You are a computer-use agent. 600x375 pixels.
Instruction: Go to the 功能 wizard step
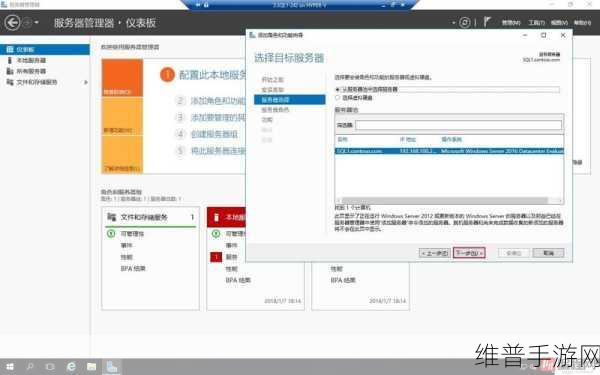[x=267, y=119]
